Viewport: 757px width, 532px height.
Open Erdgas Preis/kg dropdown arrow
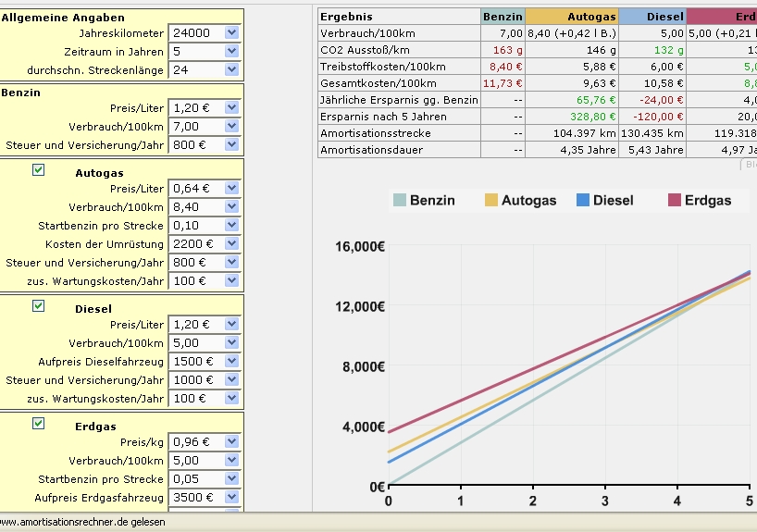[x=231, y=442]
